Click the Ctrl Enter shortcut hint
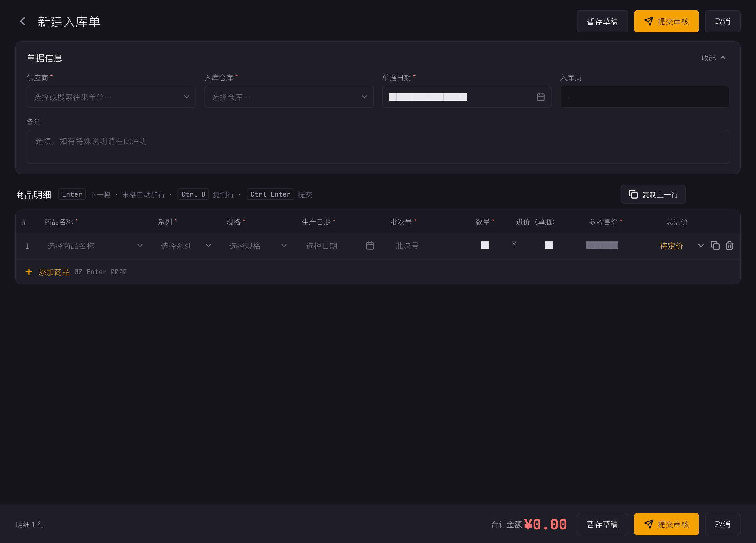This screenshot has height=543, width=756. click(x=270, y=194)
